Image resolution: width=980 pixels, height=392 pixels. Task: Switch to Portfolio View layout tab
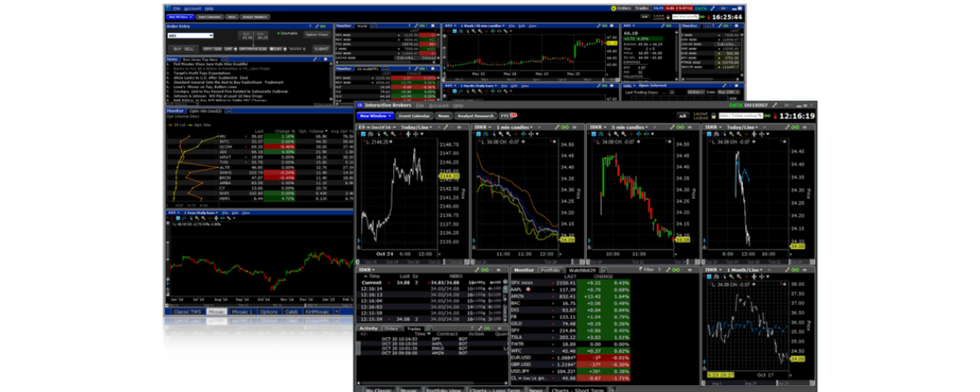[x=443, y=389]
